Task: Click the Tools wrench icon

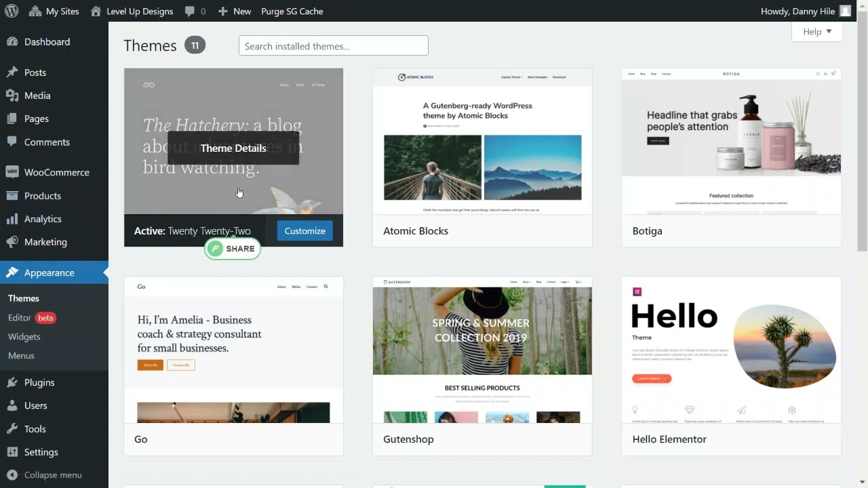Action: [x=12, y=429]
